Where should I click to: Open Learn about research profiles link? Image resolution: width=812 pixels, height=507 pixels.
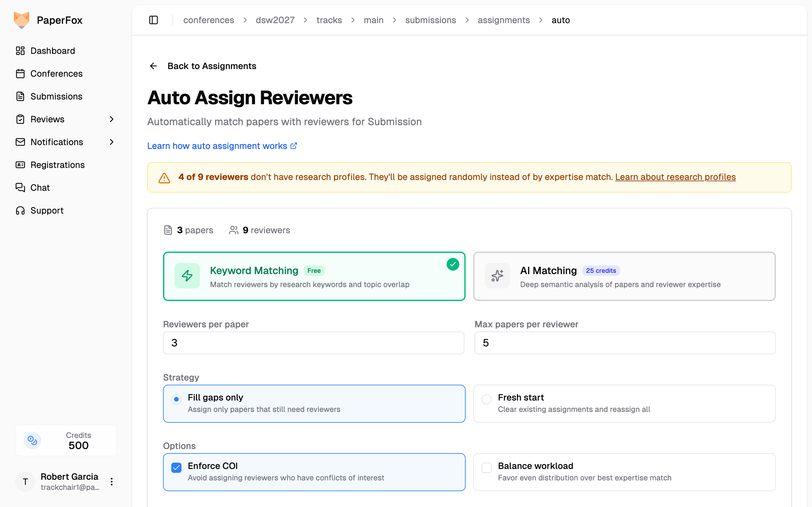(675, 177)
